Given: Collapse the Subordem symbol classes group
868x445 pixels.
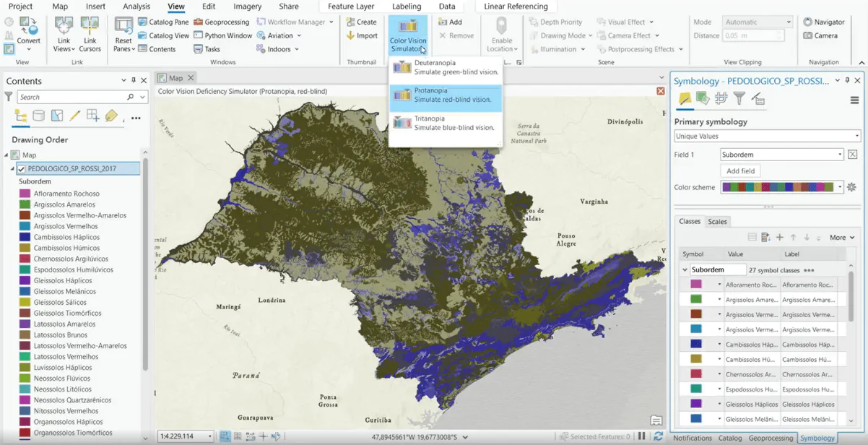Looking at the screenshot, I should (x=685, y=270).
